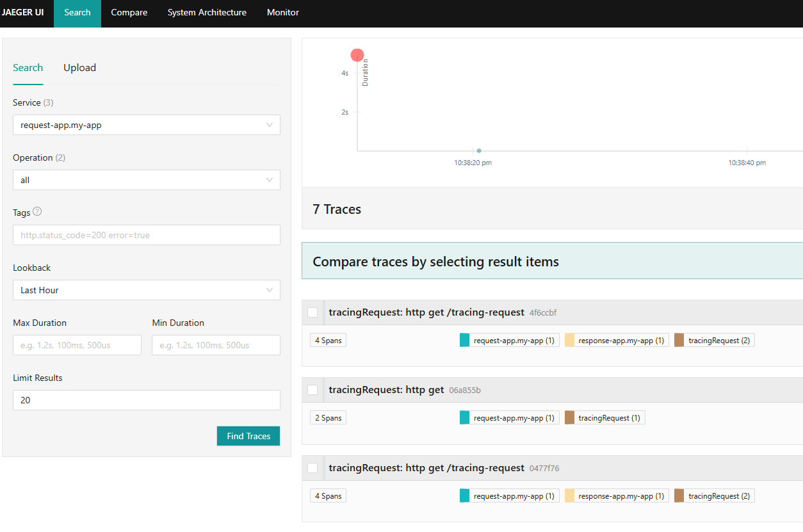Expand the Service dropdown request-app.my-app
Image resolution: width=803 pixels, height=532 pixels.
(x=147, y=125)
